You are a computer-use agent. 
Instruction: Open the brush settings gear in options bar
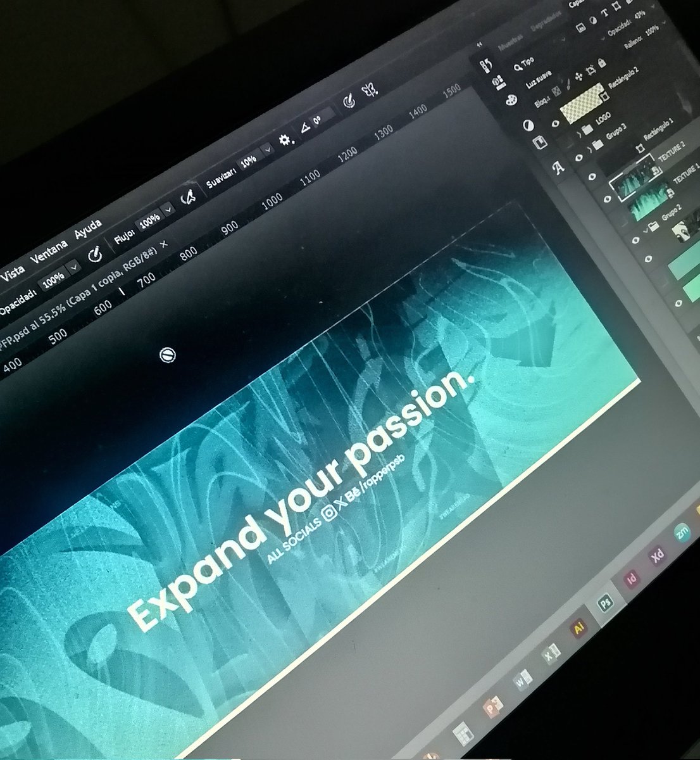(285, 139)
